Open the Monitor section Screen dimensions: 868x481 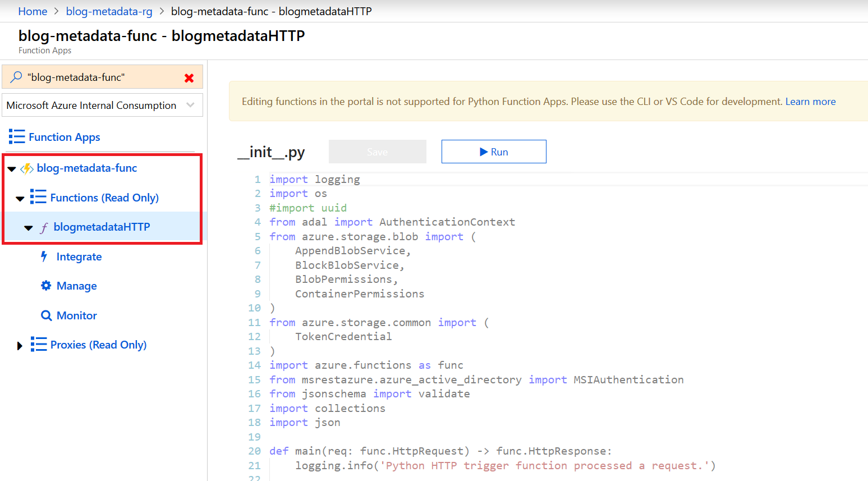pos(77,315)
